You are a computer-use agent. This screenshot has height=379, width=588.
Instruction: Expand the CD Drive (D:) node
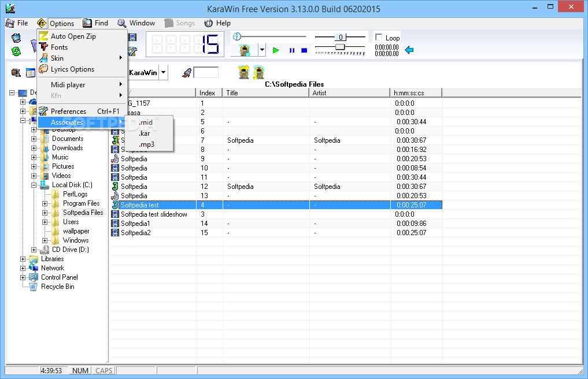pos(34,250)
